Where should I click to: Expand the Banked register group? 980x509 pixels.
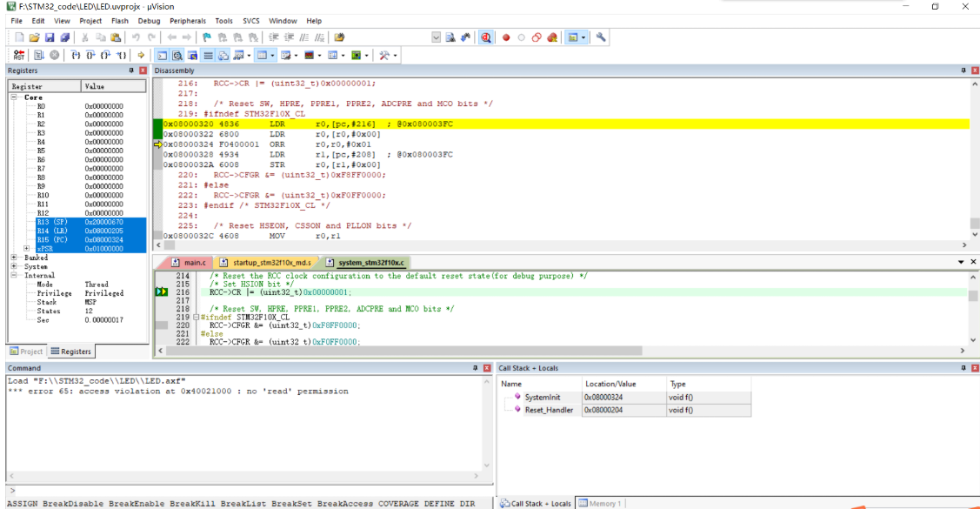click(15, 258)
